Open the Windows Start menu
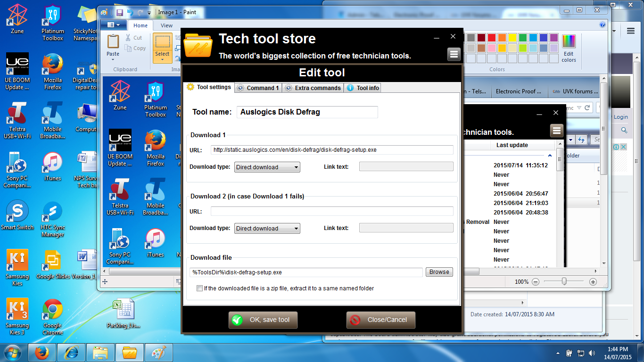The width and height of the screenshot is (644, 362). (x=13, y=352)
